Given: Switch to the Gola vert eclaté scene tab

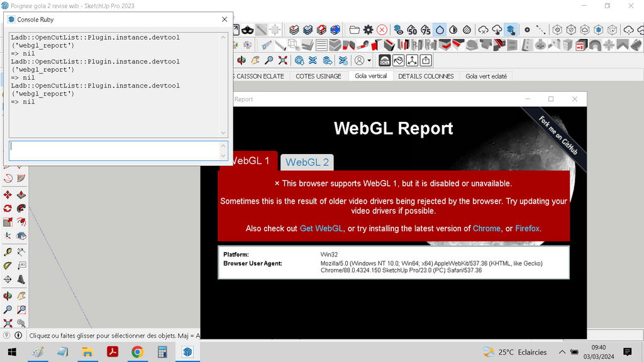Looking at the screenshot, I should (x=486, y=76).
